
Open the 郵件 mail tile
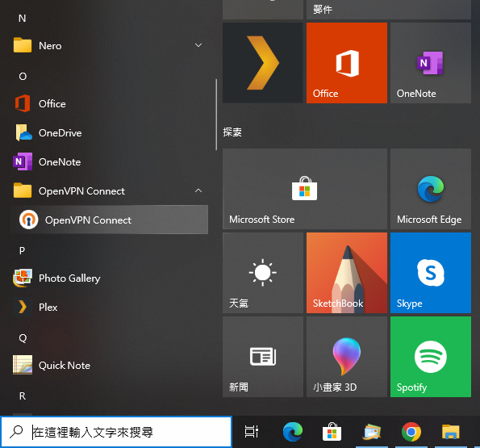[x=389, y=10]
